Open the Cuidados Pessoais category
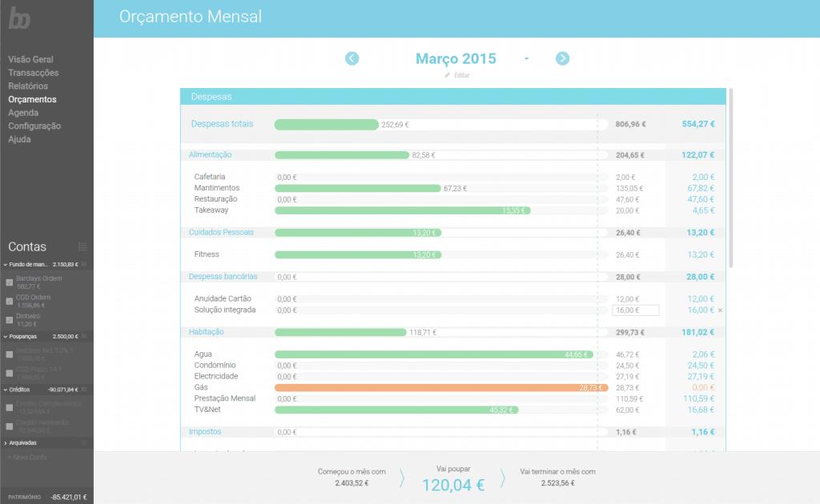820x504 pixels. tap(221, 233)
